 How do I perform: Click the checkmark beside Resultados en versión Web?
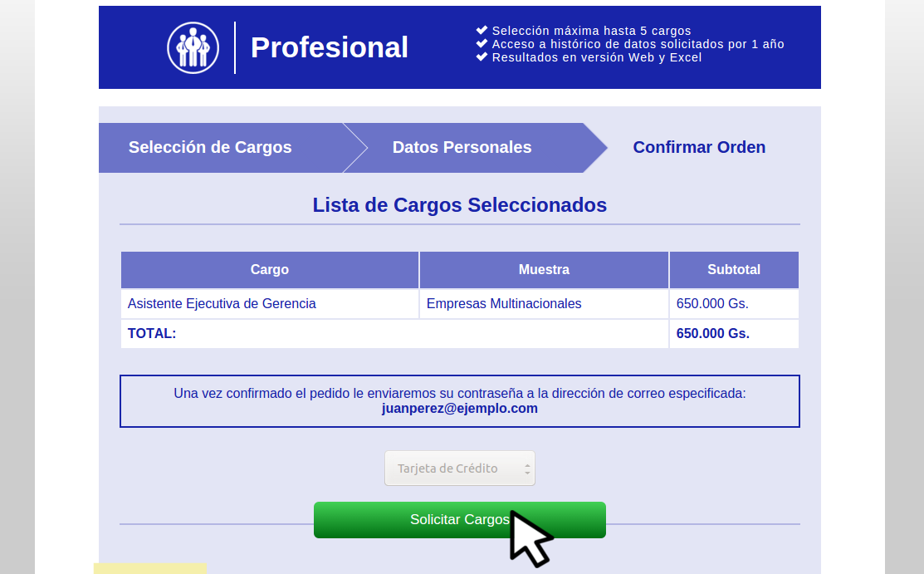(x=482, y=56)
